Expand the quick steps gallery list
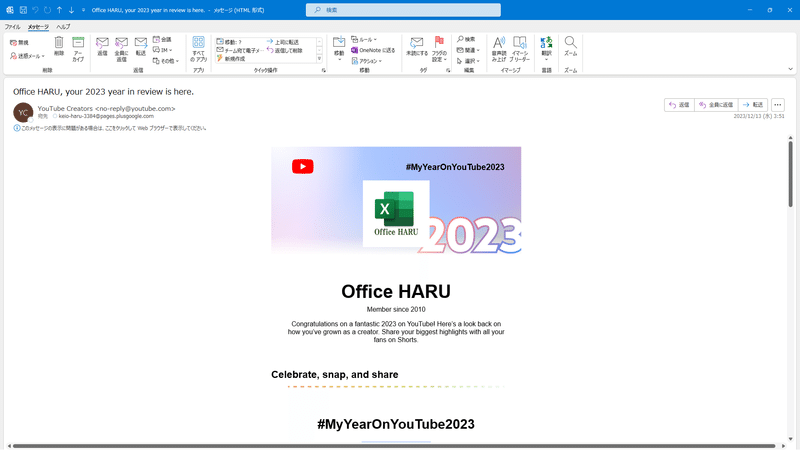The width and height of the screenshot is (800, 450). 319,59
